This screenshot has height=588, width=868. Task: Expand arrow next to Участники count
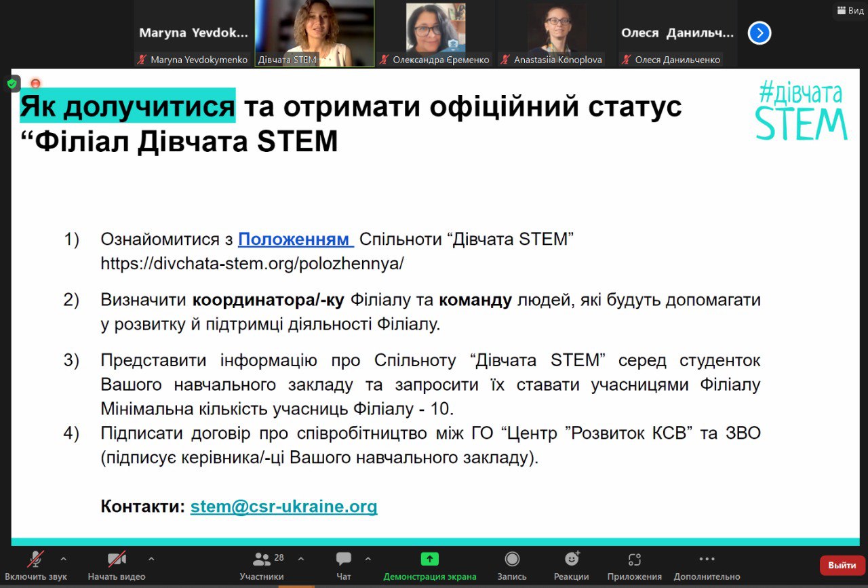click(x=301, y=560)
